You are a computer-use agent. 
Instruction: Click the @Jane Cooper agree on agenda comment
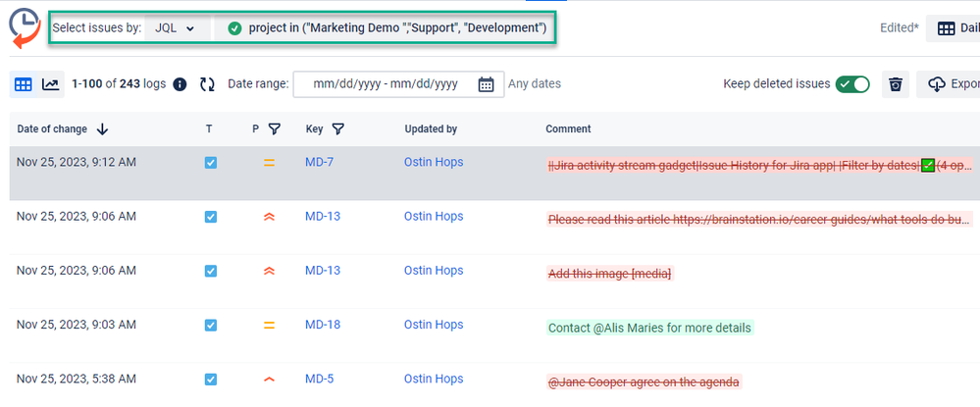click(x=644, y=382)
